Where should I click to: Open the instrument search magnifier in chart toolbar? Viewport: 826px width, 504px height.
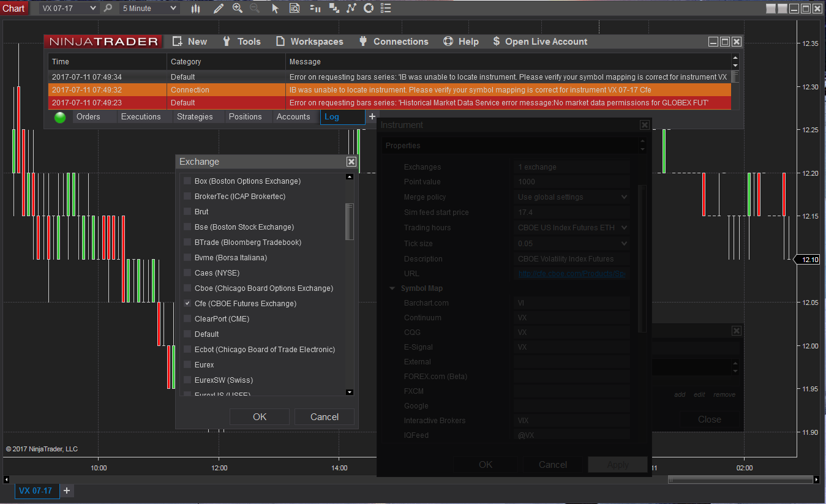[x=108, y=9]
